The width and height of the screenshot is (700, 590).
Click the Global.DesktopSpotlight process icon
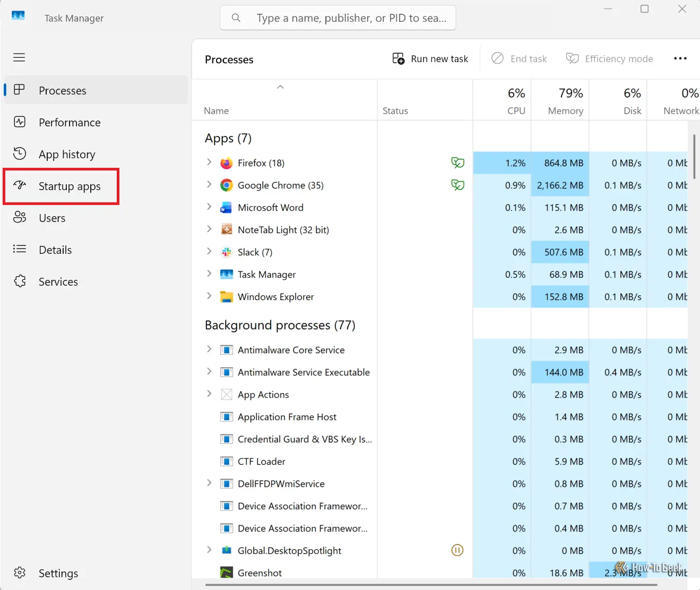point(227,551)
